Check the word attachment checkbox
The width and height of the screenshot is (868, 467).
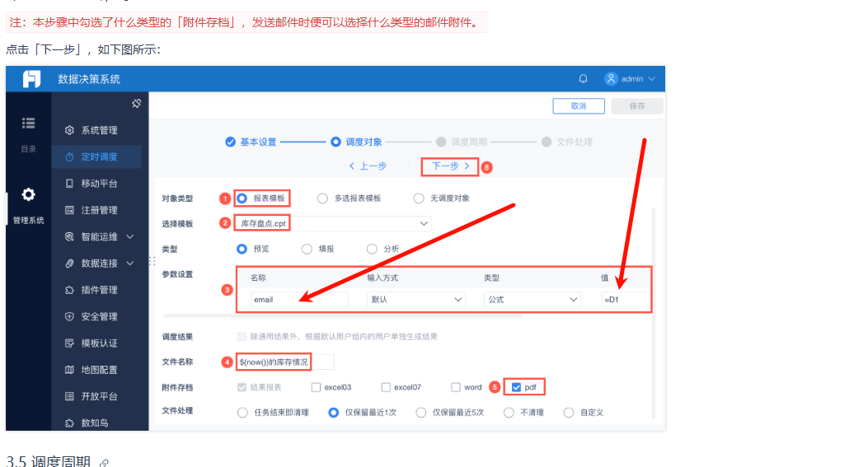point(456,387)
